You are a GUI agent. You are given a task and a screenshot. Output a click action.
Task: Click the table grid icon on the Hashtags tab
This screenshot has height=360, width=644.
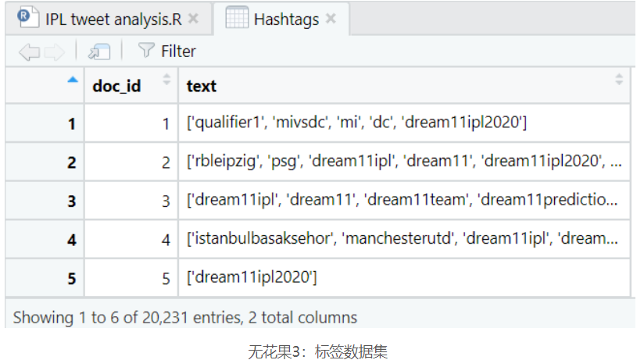(x=237, y=18)
